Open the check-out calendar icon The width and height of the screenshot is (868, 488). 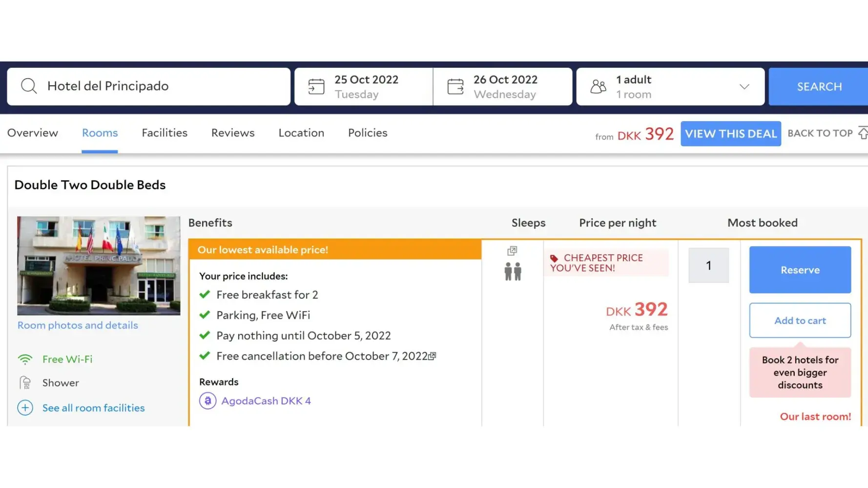pos(455,87)
